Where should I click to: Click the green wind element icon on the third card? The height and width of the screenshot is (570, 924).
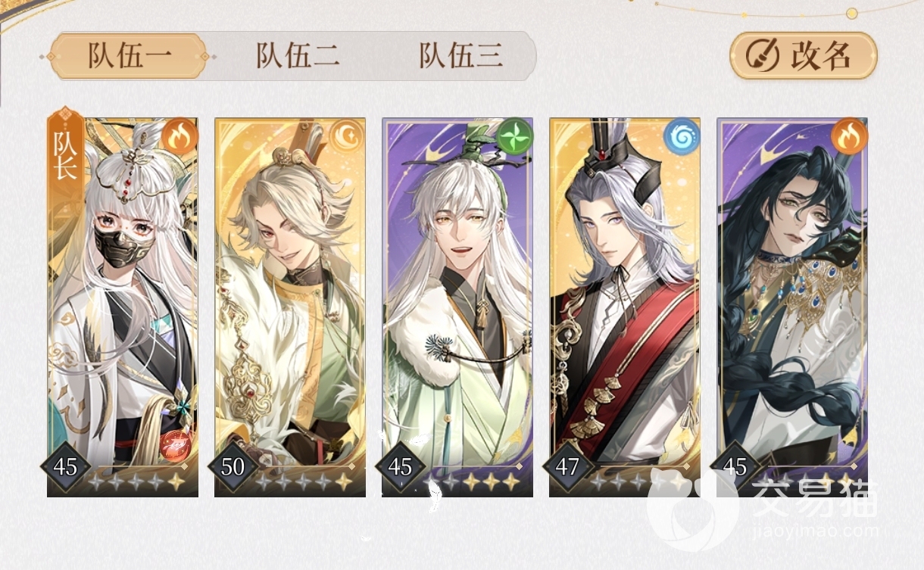516,135
